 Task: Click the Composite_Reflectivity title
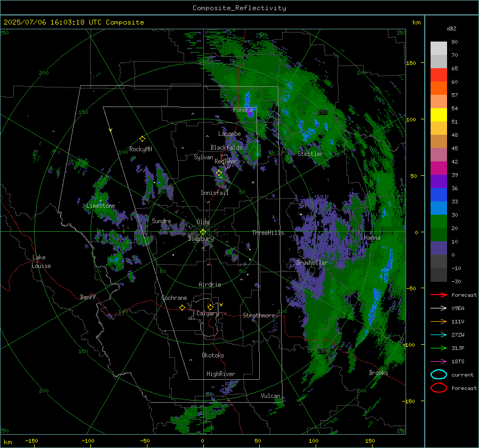click(240, 8)
